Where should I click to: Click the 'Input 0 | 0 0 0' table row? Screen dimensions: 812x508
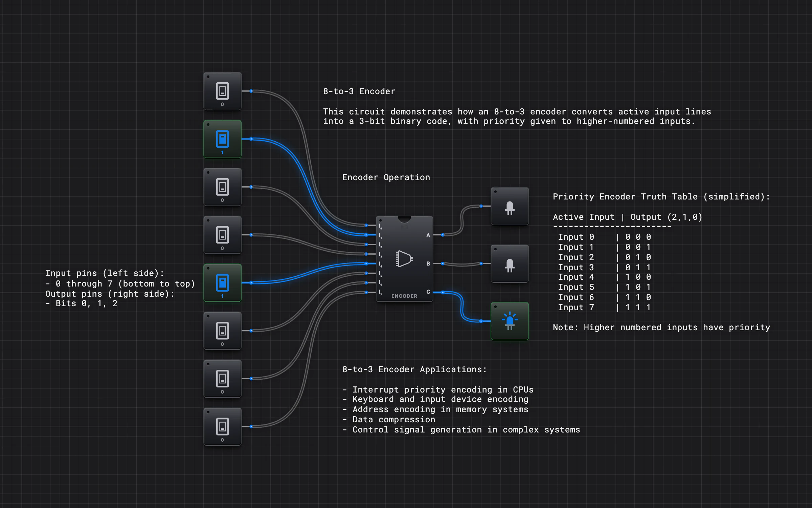604,237
